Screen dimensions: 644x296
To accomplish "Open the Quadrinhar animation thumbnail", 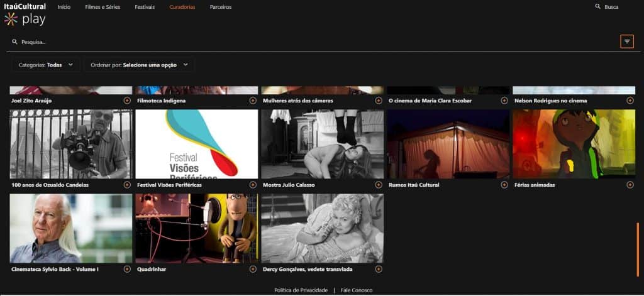I will [197, 228].
